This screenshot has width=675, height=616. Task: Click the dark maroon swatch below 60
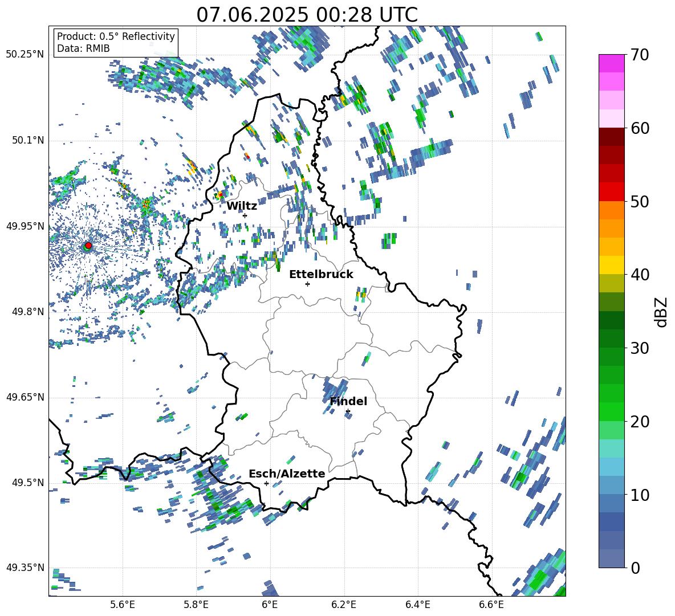click(x=611, y=137)
